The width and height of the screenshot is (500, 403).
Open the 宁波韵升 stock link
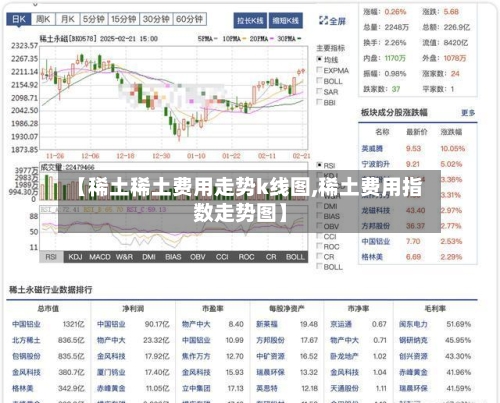pyautogui.click(x=376, y=164)
